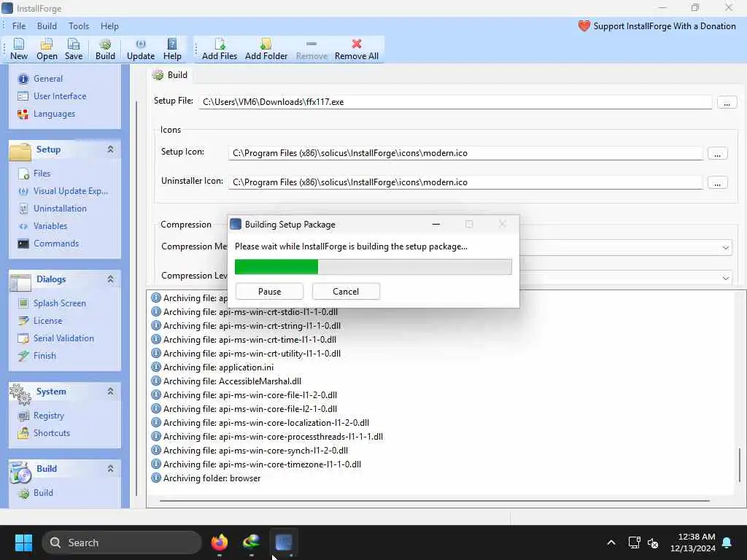Save the project via Save icon
The height and width of the screenshot is (560, 747).
click(x=74, y=49)
